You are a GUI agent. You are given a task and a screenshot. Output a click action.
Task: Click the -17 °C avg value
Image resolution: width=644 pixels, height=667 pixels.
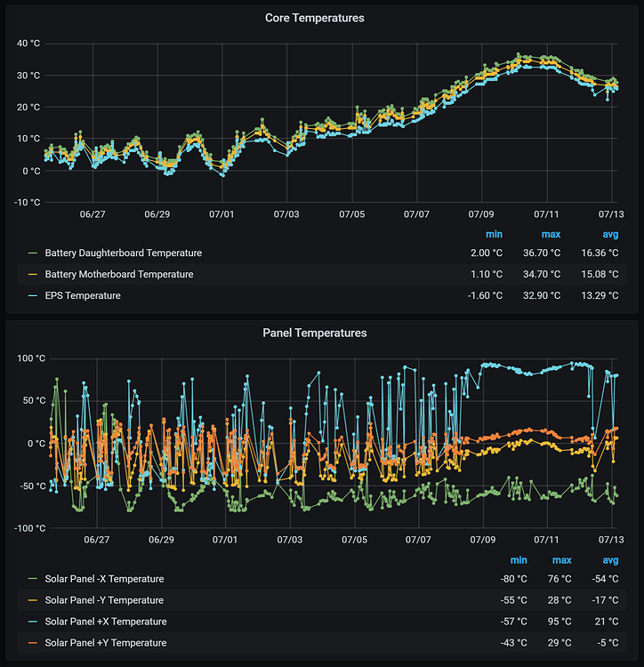click(605, 600)
